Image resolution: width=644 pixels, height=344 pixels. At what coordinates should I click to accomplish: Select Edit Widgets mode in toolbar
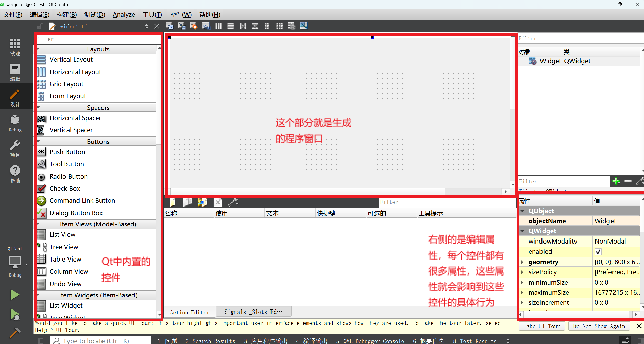tap(169, 26)
